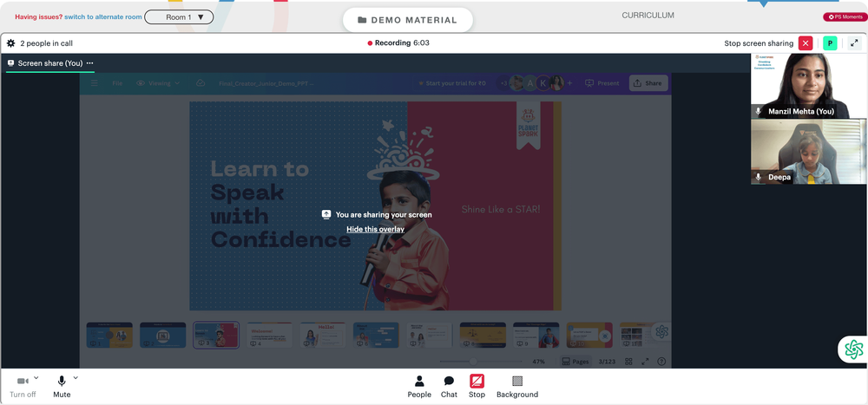The width and height of the screenshot is (868, 405).
Task: Click the green assistant icon at right edge
Action: (853, 349)
